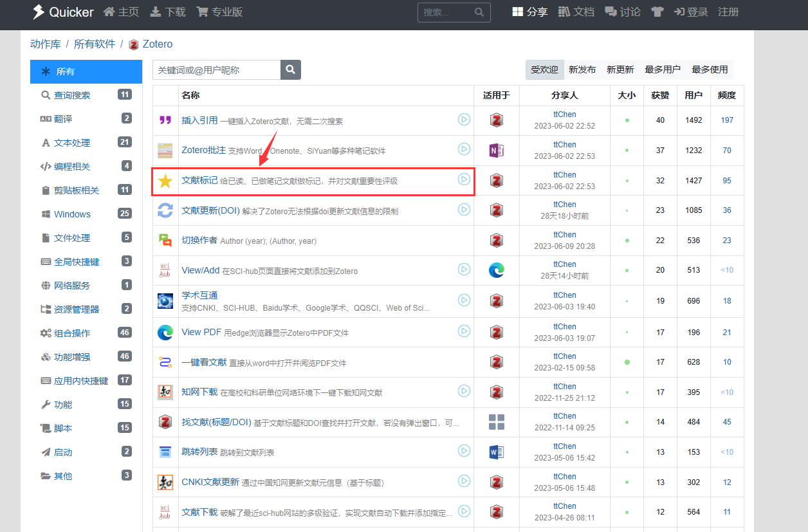Click frequency value 197 for 插入引用

pos(727,120)
